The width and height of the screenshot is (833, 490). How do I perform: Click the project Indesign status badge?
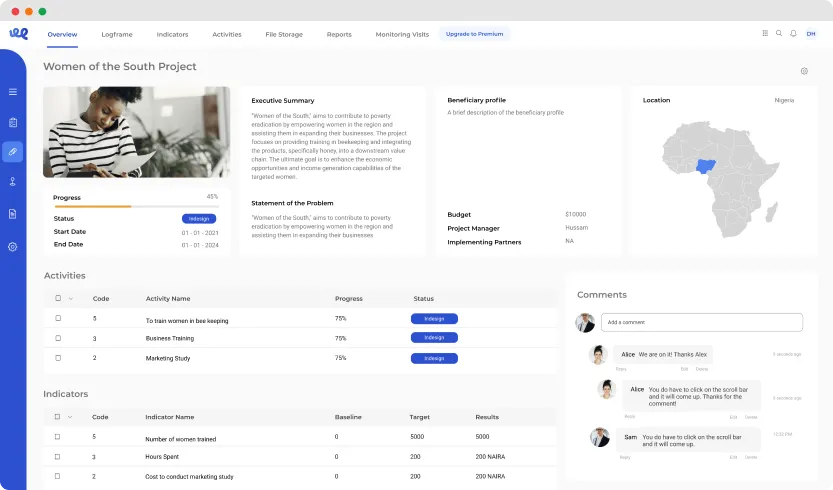199,218
